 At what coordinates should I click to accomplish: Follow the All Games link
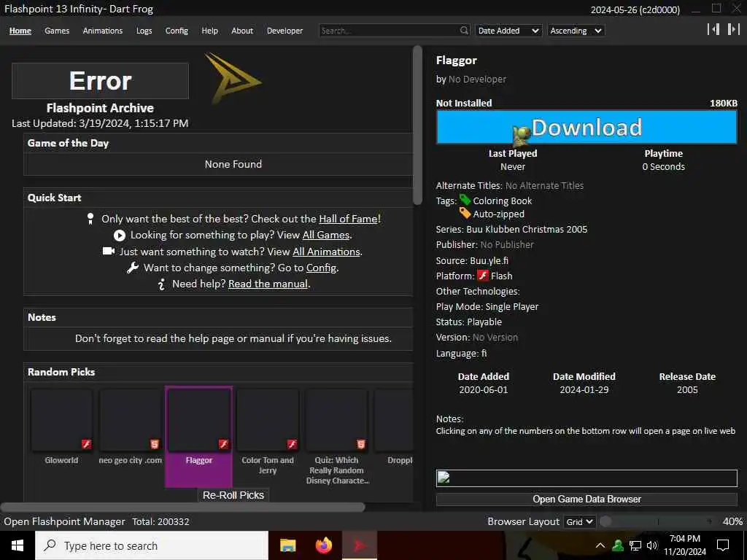[326, 235]
